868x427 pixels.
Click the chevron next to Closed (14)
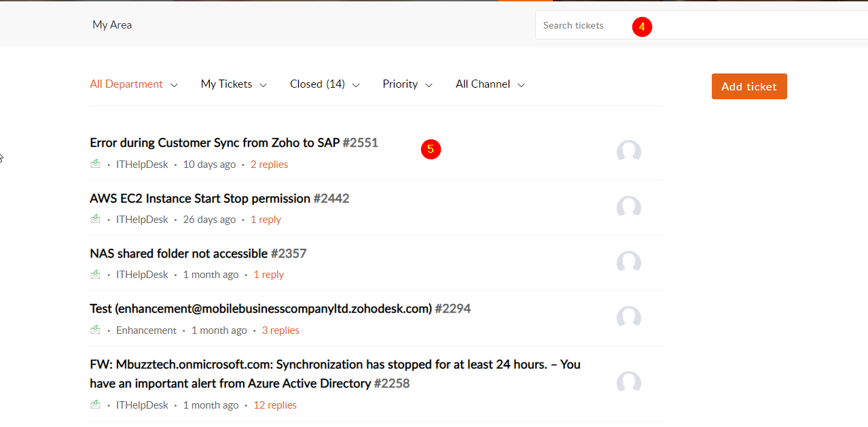click(x=356, y=85)
